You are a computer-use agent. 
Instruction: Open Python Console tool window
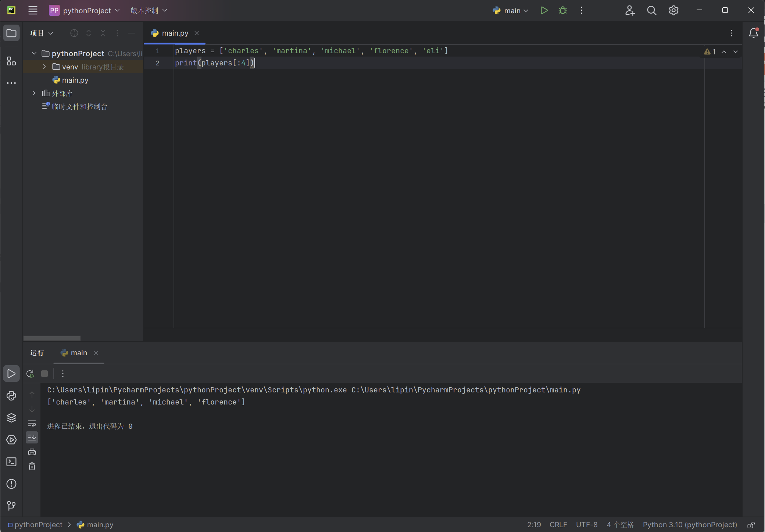tap(11, 396)
